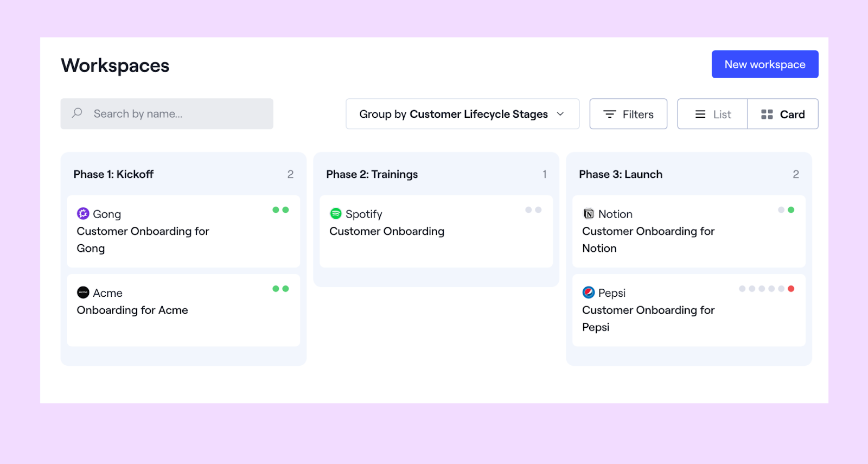
Task: Click the Workspaces page heading
Action: [x=115, y=66]
